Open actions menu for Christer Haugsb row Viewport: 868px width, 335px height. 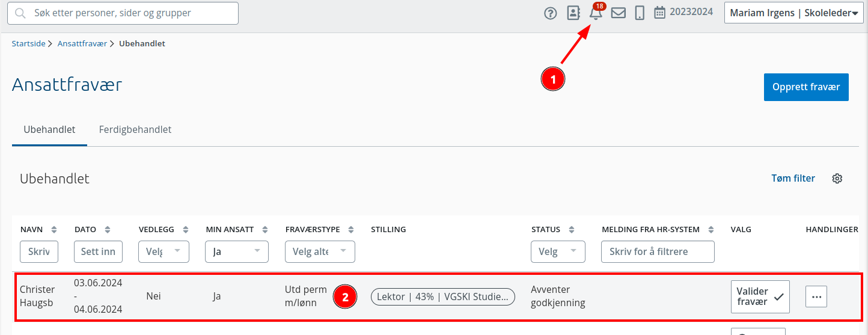tap(816, 297)
